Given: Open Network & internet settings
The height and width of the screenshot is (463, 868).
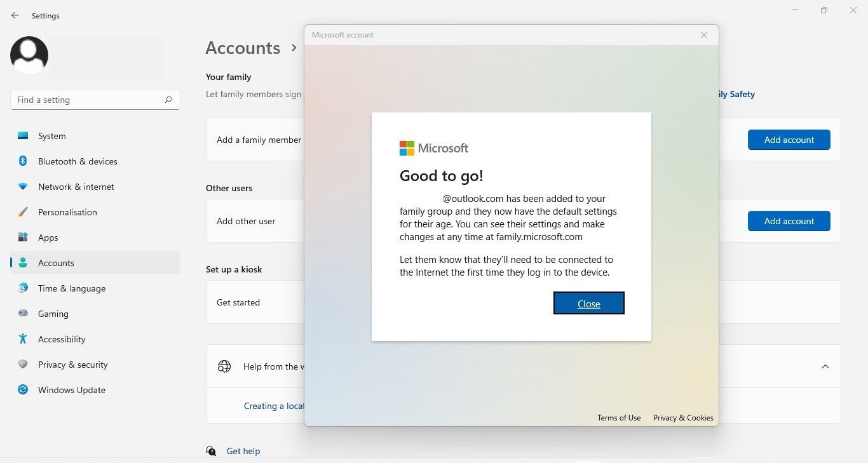Looking at the screenshot, I should [95, 187].
